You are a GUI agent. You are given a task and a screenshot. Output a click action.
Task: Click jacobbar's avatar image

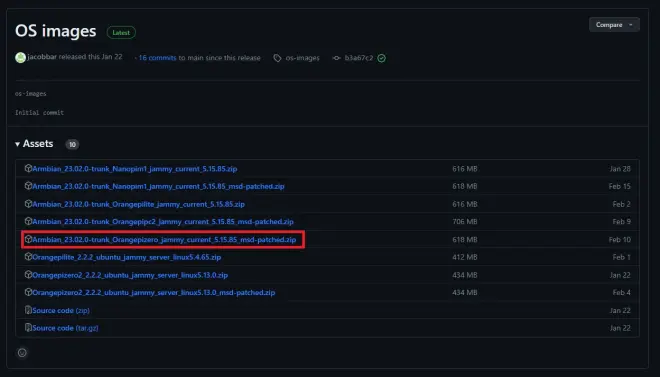tap(20, 58)
